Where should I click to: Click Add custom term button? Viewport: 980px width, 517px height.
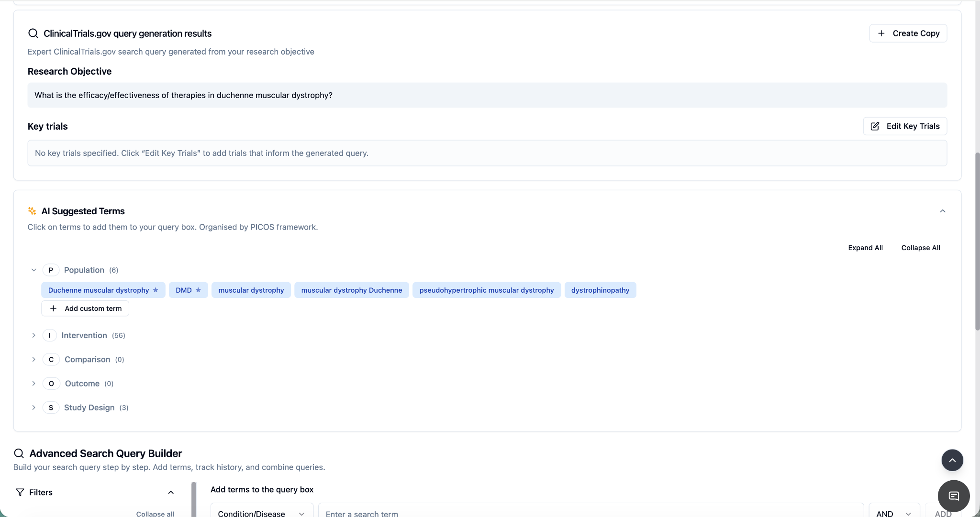coord(85,308)
